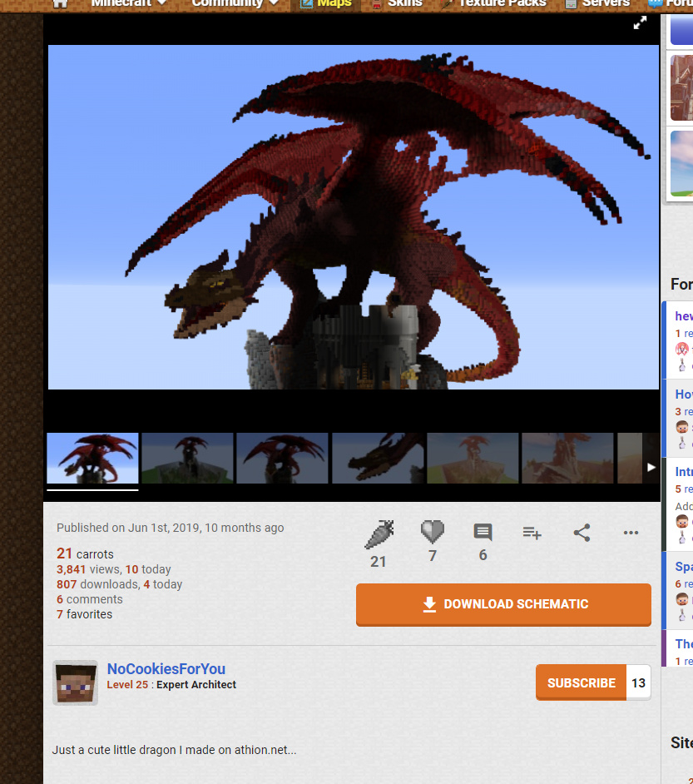Open the Community dropdown menu
This screenshot has height=784, width=693.
(235, 3)
